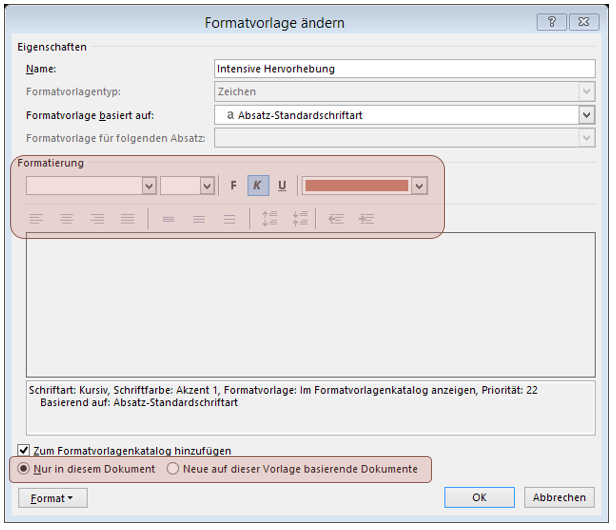Click the align left icon
This screenshot has height=530, width=616.
(x=36, y=219)
